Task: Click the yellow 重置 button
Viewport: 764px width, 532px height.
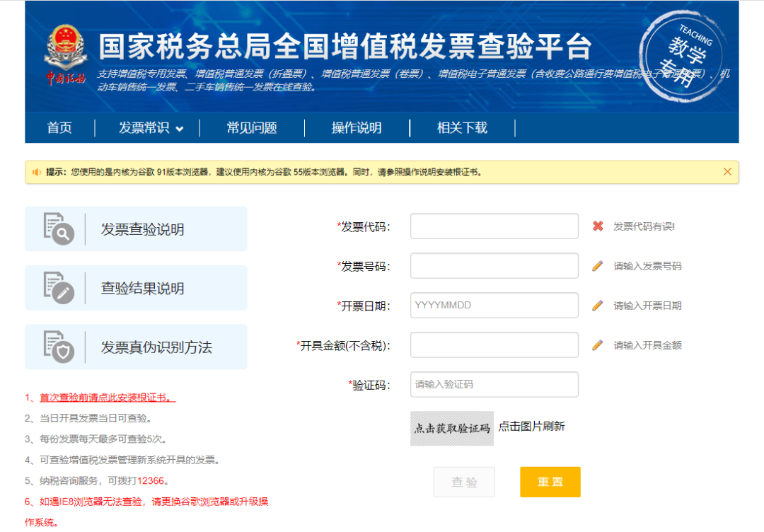Action: click(550, 481)
